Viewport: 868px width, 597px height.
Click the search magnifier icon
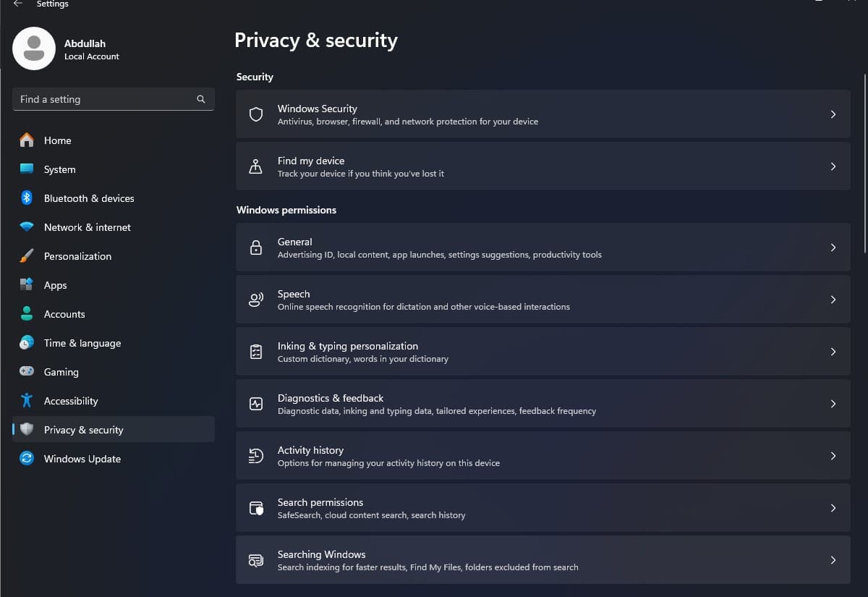(x=201, y=99)
